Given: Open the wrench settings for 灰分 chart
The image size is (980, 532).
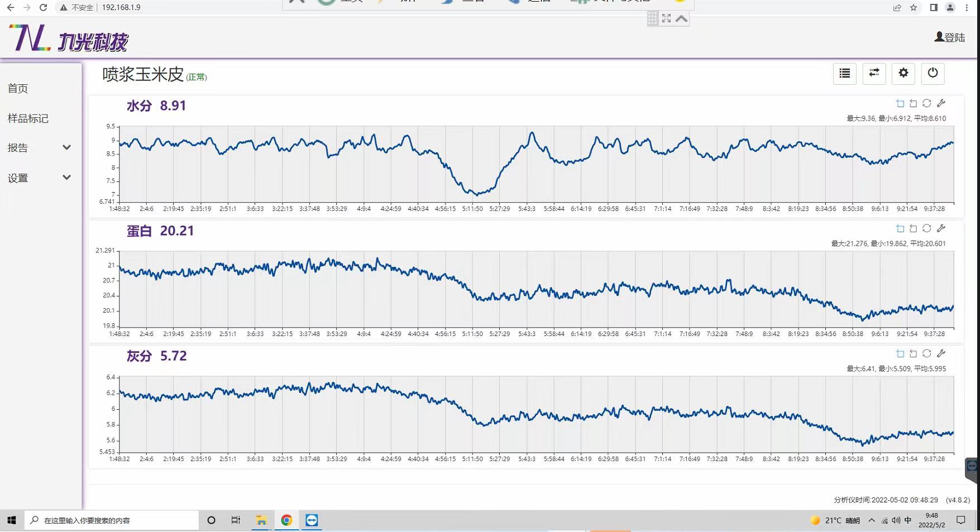Looking at the screenshot, I should pyautogui.click(x=941, y=353).
